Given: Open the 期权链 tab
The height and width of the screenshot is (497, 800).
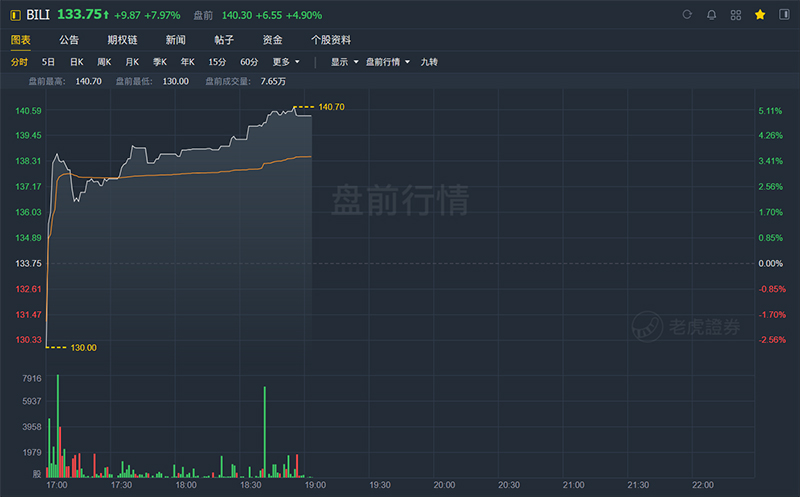Looking at the screenshot, I should click(122, 40).
